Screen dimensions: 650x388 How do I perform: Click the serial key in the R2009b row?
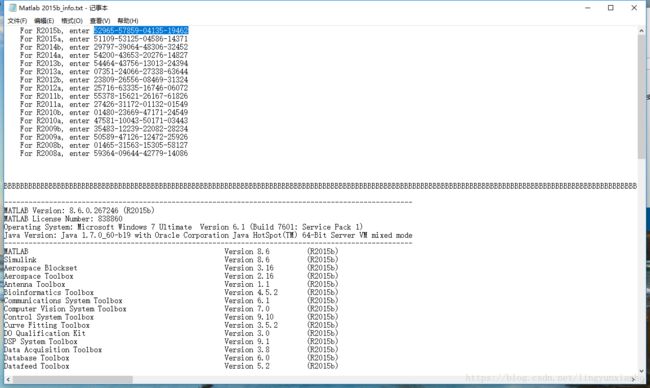[x=141, y=129]
